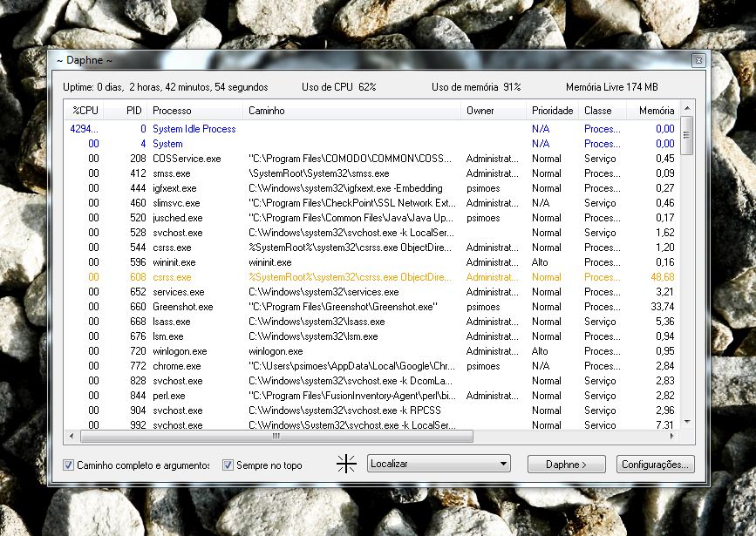Click the Uptime status text
This screenshot has height=536, width=756.
tap(166, 87)
